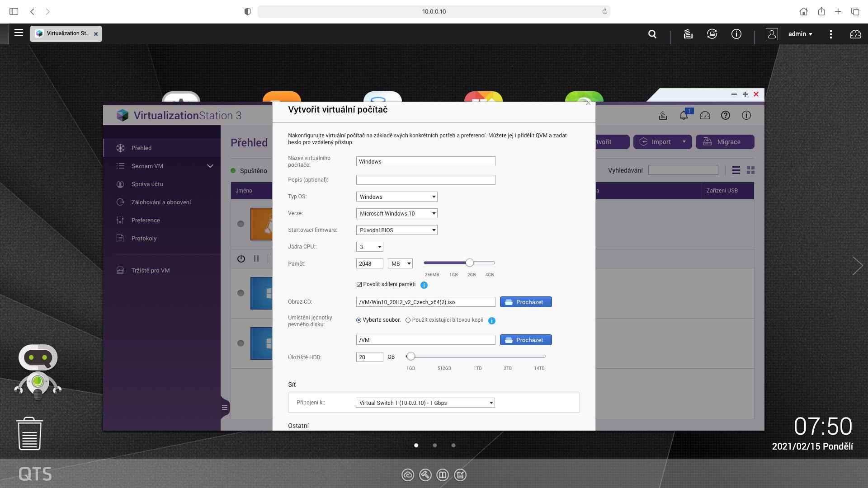Open the Virtualization Station help icon
The height and width of the screenshot is (488, 868).
point(725,116)
